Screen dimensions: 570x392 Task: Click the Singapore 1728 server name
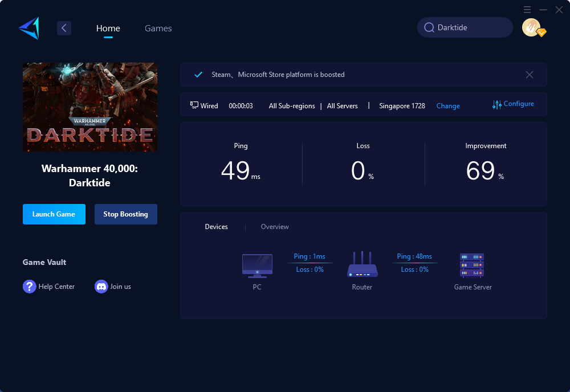coord(402,106)
